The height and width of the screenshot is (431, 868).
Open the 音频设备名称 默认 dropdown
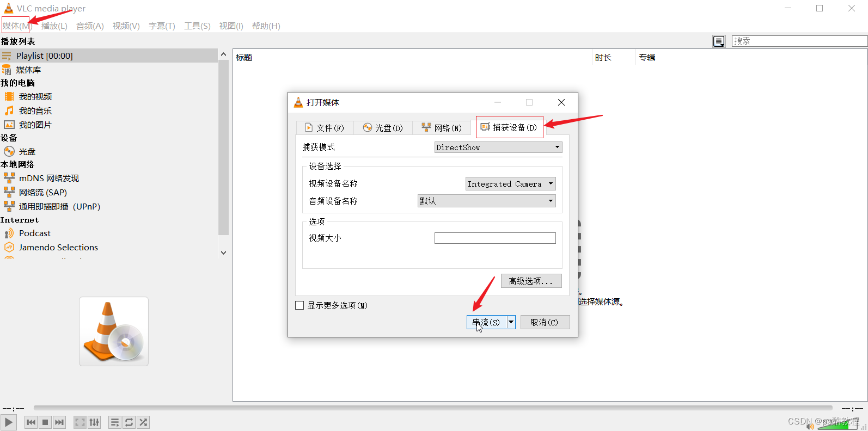[x=487, y=201]
